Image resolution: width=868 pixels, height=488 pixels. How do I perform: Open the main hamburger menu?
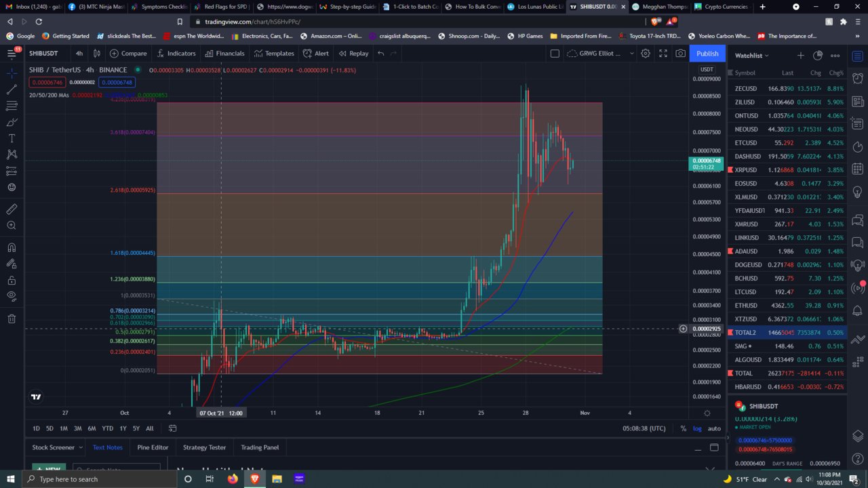coord(12,53)
